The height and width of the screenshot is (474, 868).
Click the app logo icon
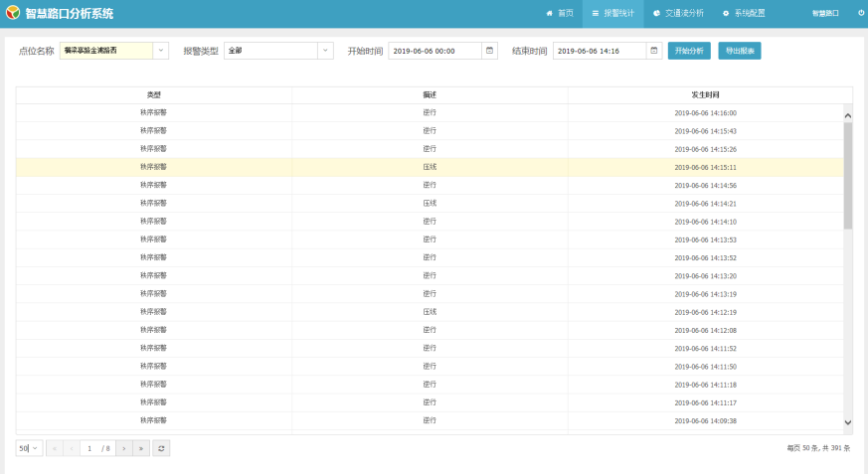[x=12, y=14]
